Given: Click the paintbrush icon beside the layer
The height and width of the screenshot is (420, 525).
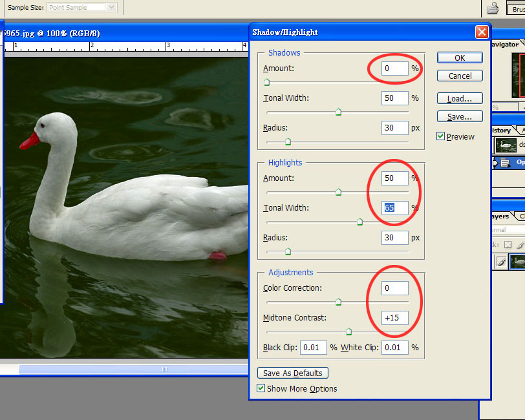Looking at the screenshot, I should pos(500,262).
